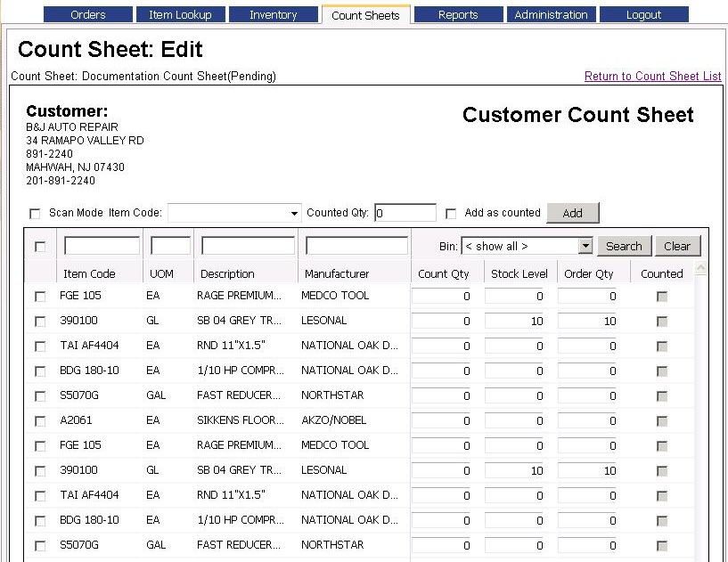Switch to Item Lookup tab
Viewport: 728px width, 562px height.
[x=180, y=14]
